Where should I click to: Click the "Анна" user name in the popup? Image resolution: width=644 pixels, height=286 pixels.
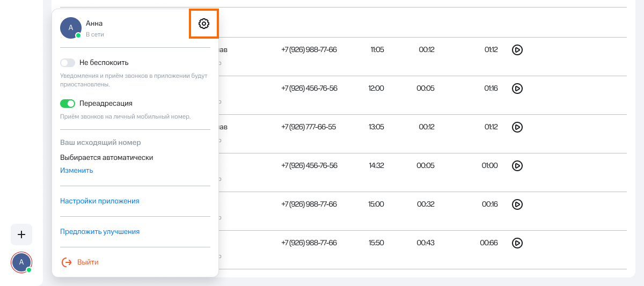click(94, 24)
